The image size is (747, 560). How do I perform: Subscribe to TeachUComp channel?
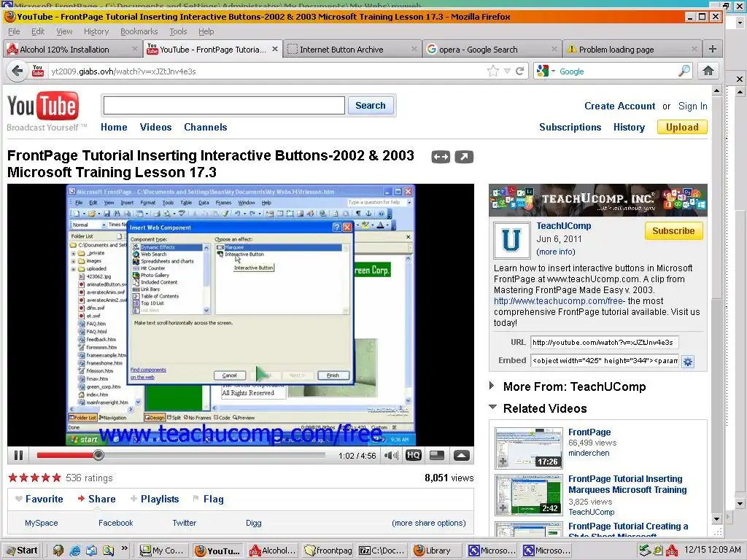673,231
